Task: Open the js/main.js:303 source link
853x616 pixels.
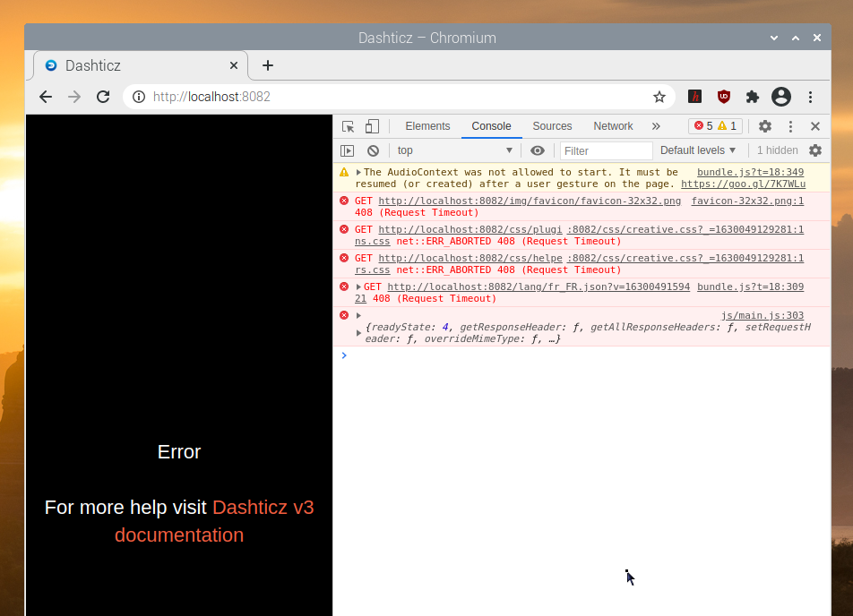Action: pos(763,315)
